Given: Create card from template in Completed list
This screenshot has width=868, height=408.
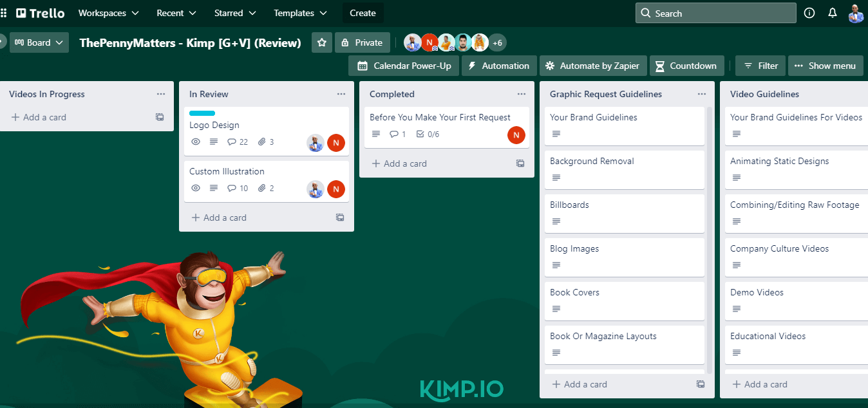Looking at the screenshot, I should click(520, 163).
